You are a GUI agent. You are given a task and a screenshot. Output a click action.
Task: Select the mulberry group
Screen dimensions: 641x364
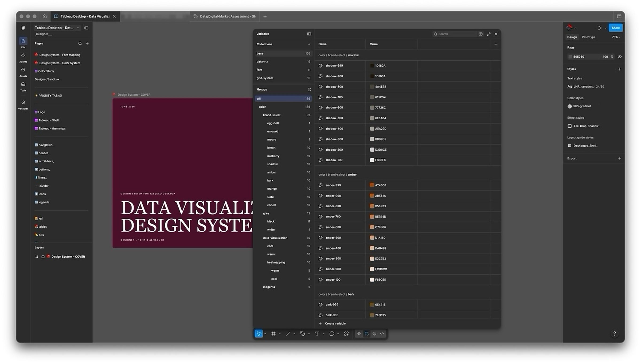(283, 156)
